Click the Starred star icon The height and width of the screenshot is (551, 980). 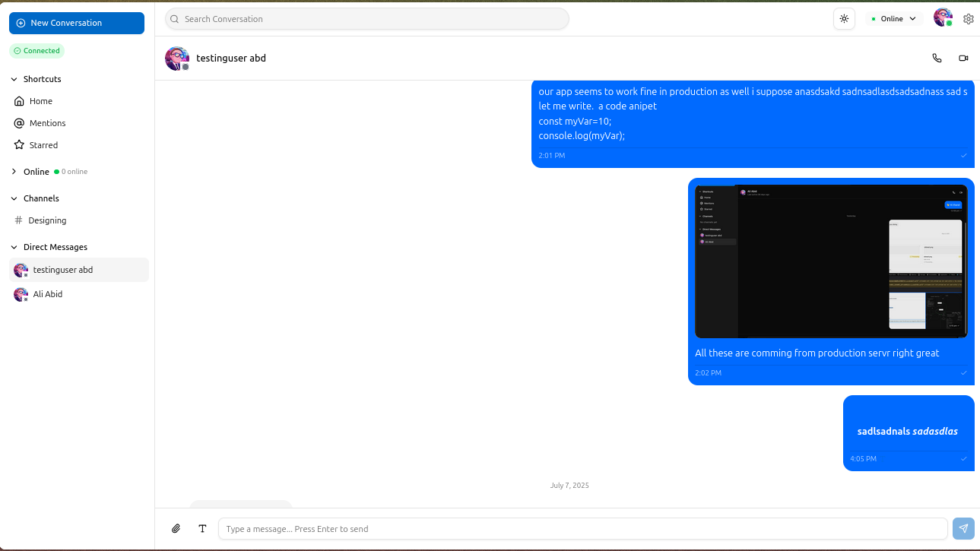pos(19,145)
